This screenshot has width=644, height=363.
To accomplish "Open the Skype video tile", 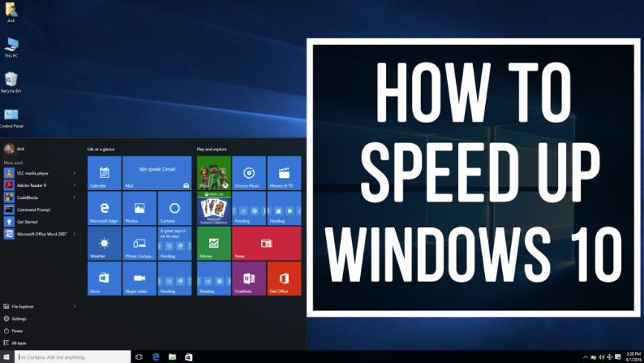I will [x=140, y=279].
